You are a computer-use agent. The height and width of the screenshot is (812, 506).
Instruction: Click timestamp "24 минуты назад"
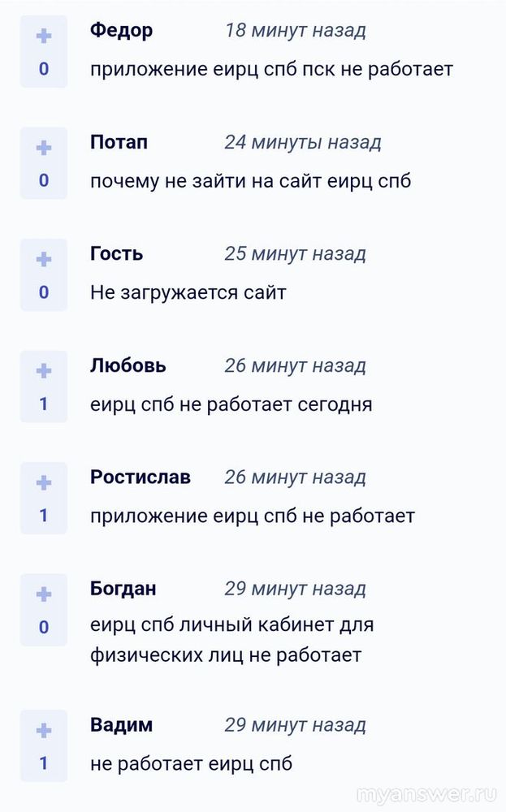303,142
